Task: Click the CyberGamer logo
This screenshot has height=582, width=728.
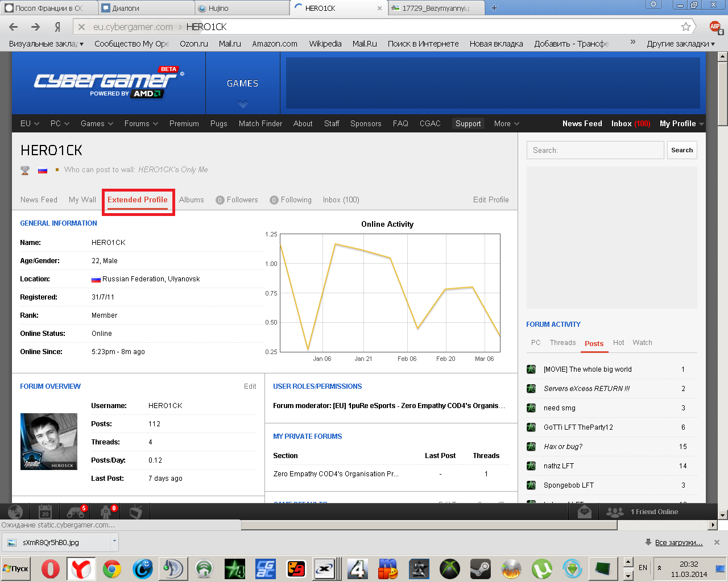Action: pos(108,84)
